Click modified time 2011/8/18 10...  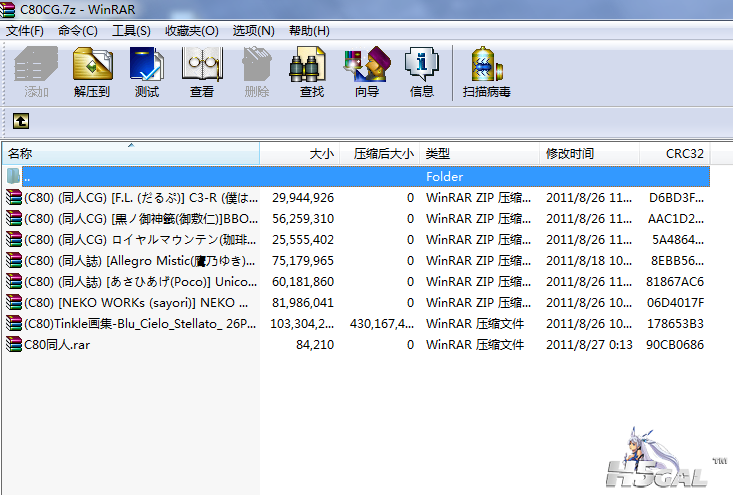click(x=589, y=261)
